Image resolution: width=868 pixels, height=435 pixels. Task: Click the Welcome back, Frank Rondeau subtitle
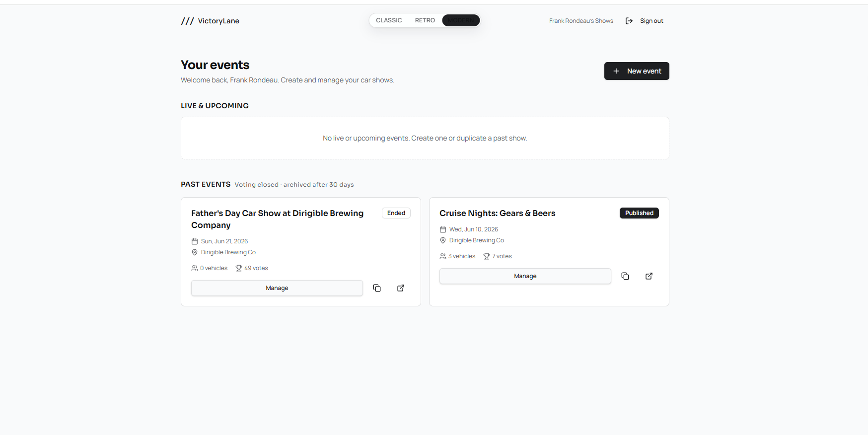(x=288, y=80)
